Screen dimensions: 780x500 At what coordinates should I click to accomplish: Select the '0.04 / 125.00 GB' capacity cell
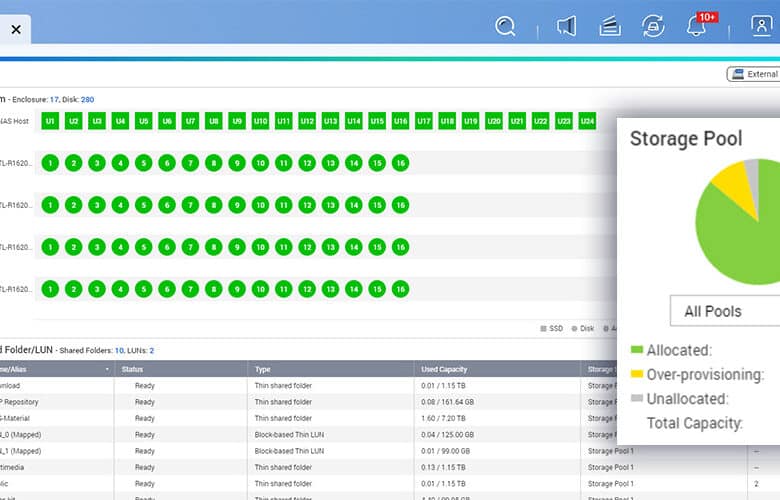click(x=447, y=435)
